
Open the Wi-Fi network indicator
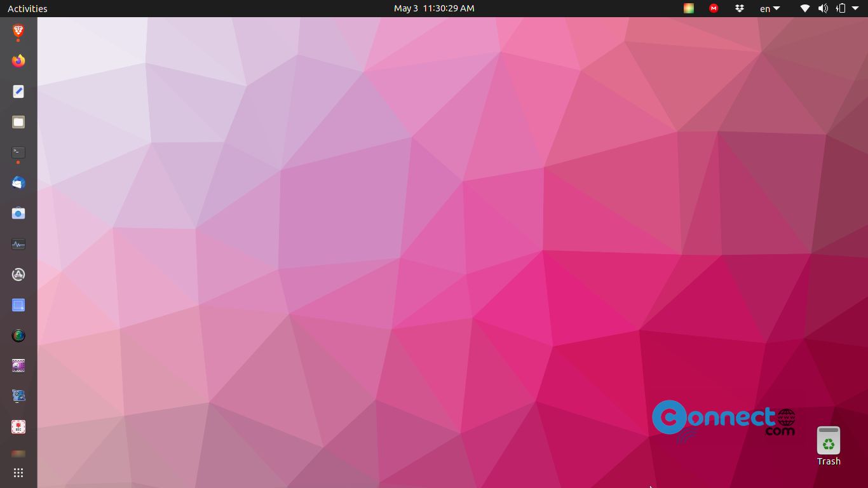click(804, 8)
